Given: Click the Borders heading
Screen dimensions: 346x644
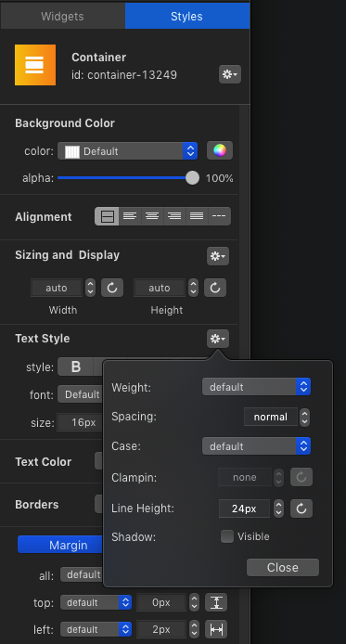Looking at the screenshot, I should [x=37, y=505].
